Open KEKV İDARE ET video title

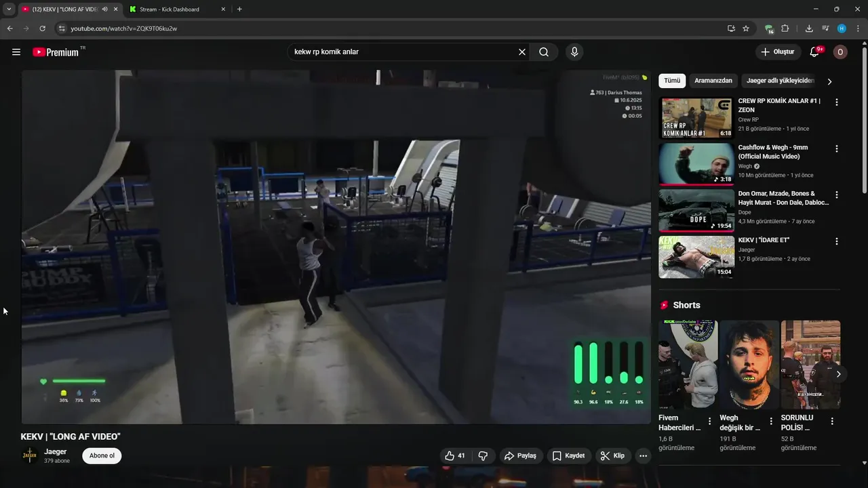764,240
